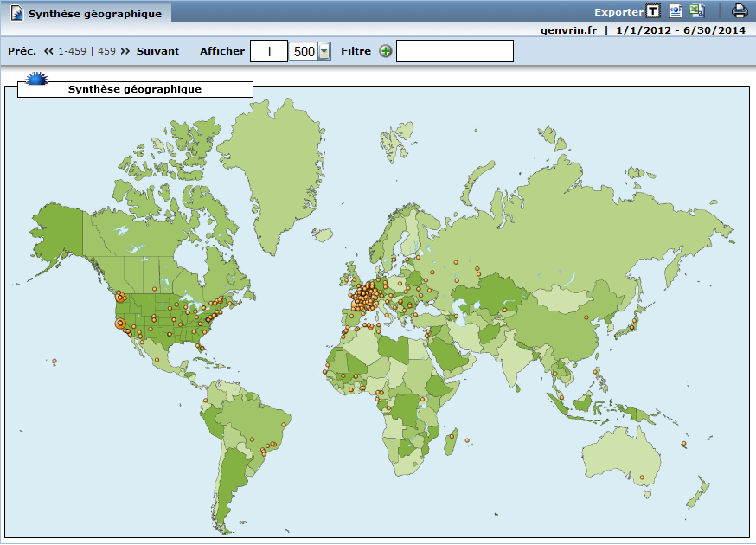Click the Filtre text input field
Image resolution: width=756 pixels, height=545 pixels.
(x=454, y=51)
